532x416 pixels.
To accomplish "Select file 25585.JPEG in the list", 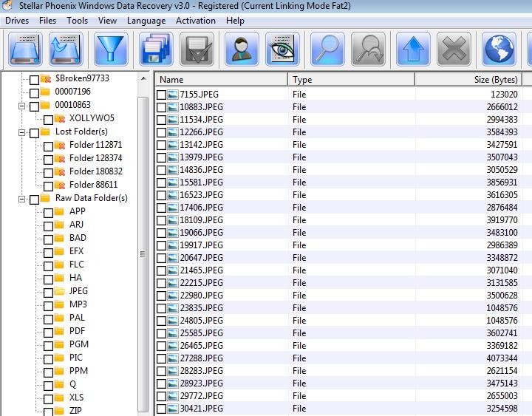I will tap(201, 333).
